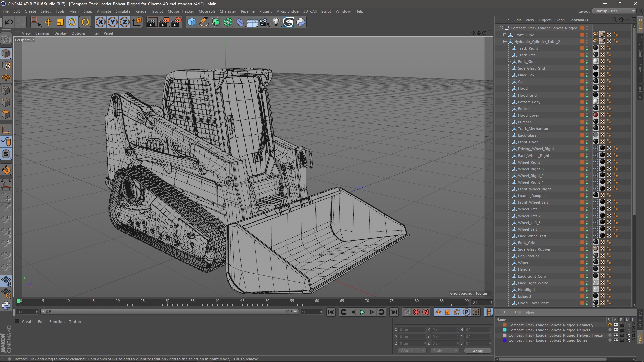
Task: Click the Geometry layer orange color swatch
Action: (505, 325)
